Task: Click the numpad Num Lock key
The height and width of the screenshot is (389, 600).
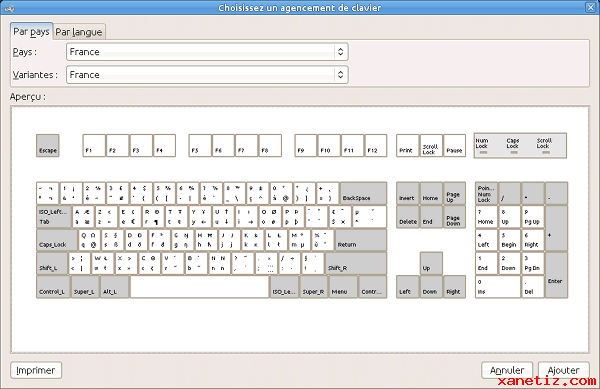Action: click(486, 193)
